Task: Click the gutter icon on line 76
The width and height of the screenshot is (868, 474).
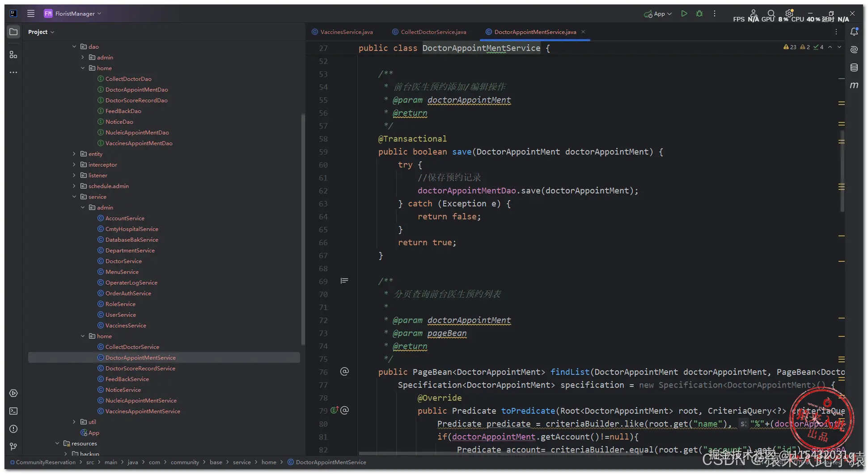Action: (344, 372)
